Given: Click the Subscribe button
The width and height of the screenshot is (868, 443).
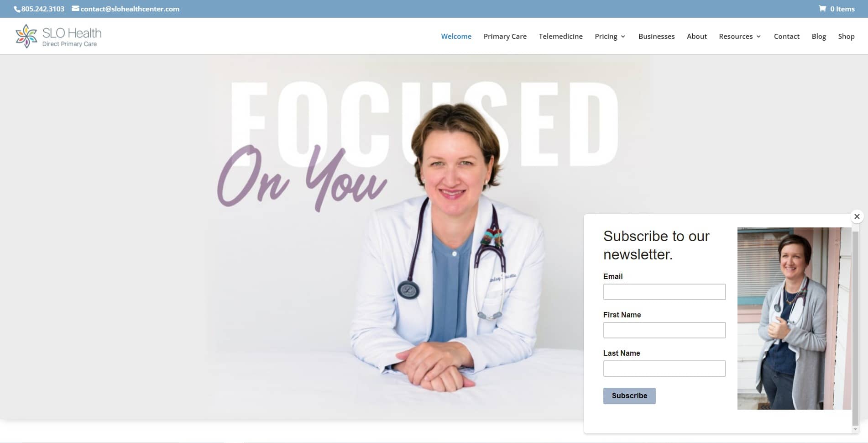Looking at the screenshot, I should coord(629,396).
